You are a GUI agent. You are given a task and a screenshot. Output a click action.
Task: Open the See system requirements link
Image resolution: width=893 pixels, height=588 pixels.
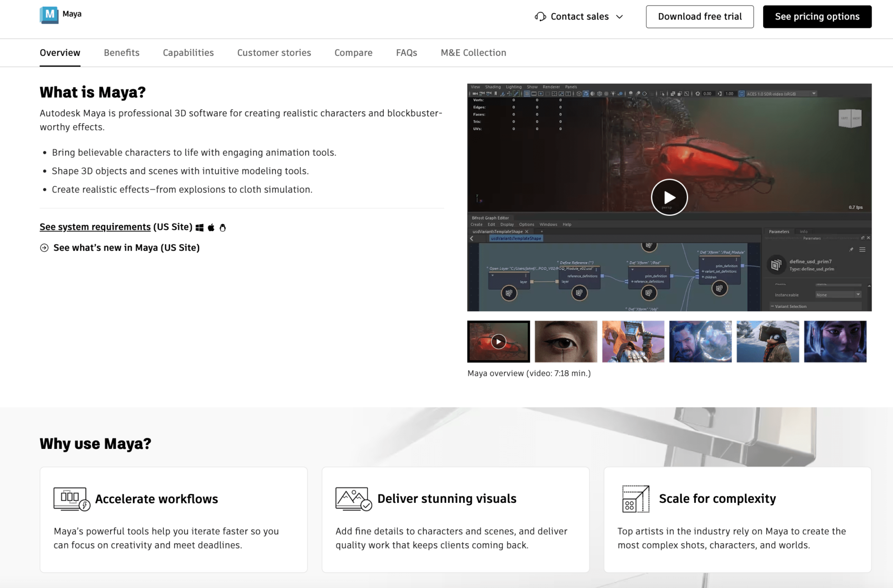[x=95, y=227]
